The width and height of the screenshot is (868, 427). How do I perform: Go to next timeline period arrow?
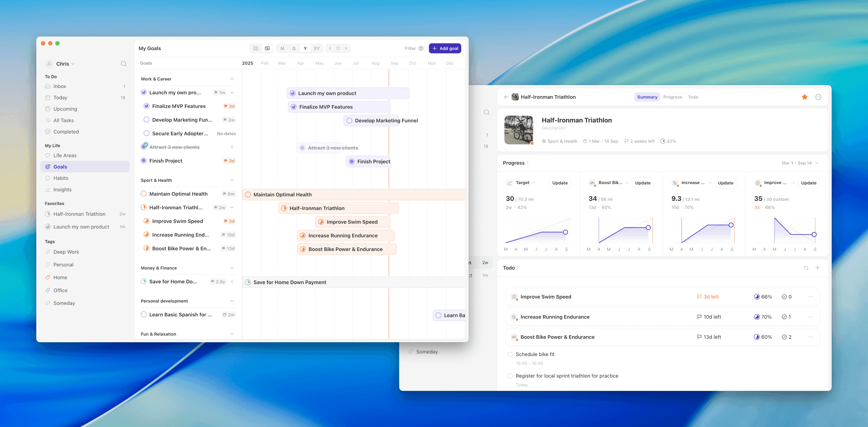coord(346,48)
